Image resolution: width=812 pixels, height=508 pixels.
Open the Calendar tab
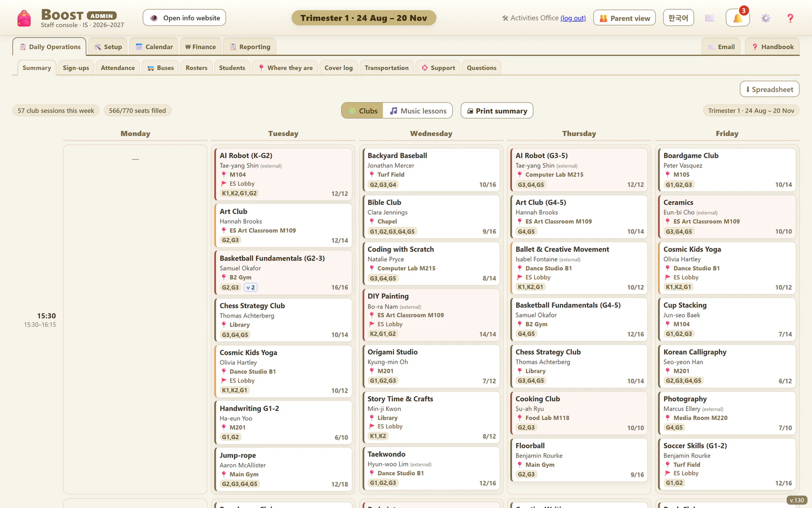[154, 47]
